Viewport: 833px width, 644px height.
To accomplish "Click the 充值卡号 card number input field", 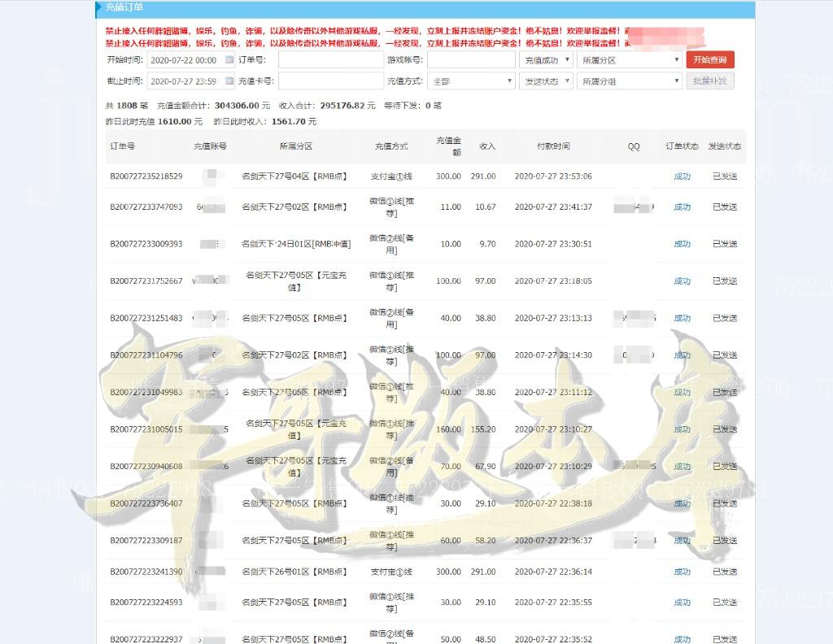I will 330,81.
